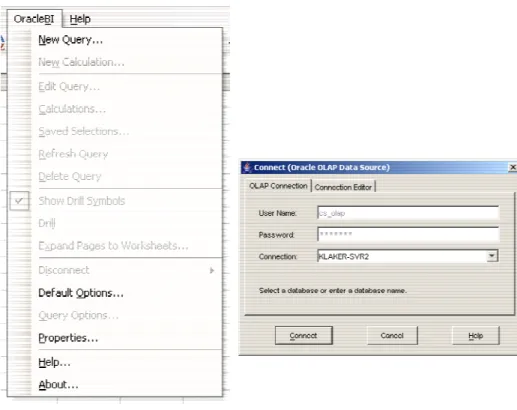Focus the Password field
Viewport: 517px width, 410px height.
click(x=408, y=234)
